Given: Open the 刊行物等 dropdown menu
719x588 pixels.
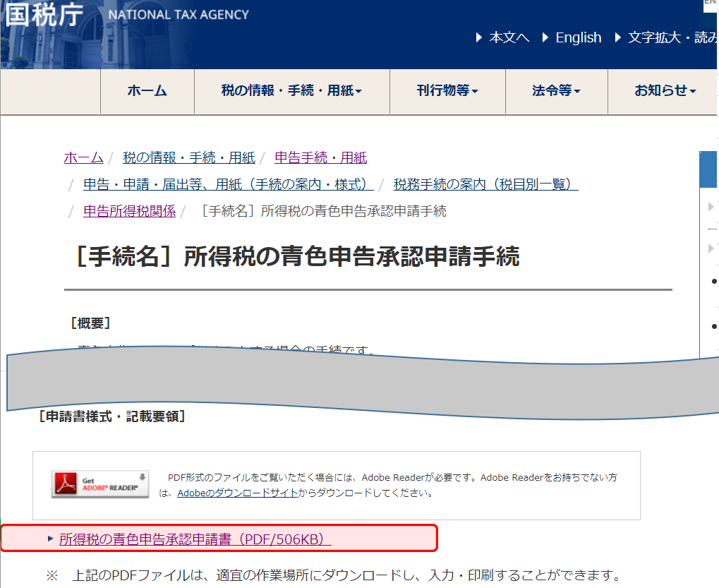Looking at the screenshot, I should tap(447, 90).
